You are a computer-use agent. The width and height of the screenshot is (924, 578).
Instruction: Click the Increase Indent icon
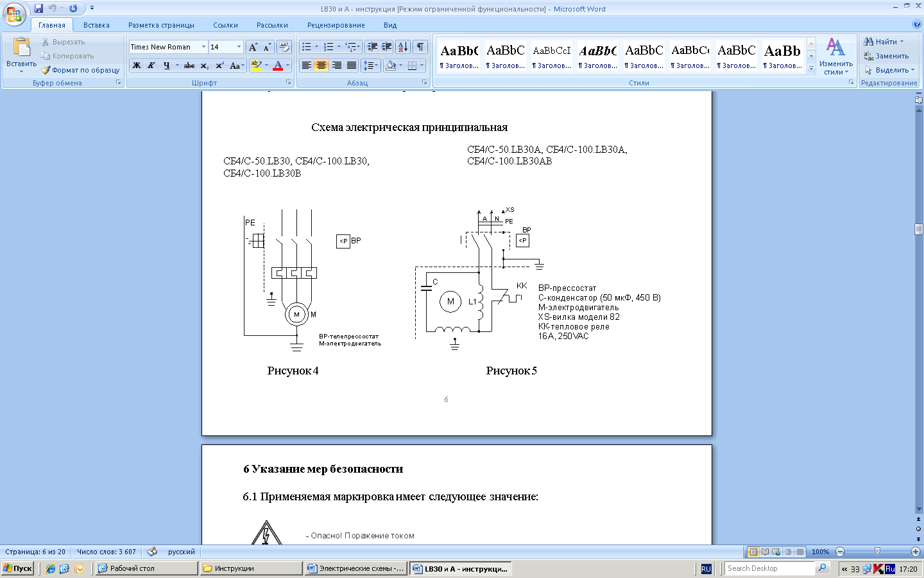click(386, 47)
